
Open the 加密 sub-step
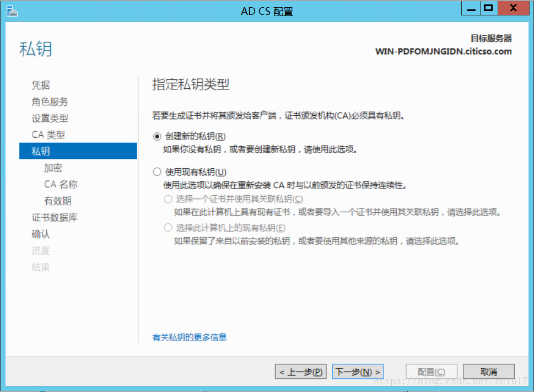53,168
